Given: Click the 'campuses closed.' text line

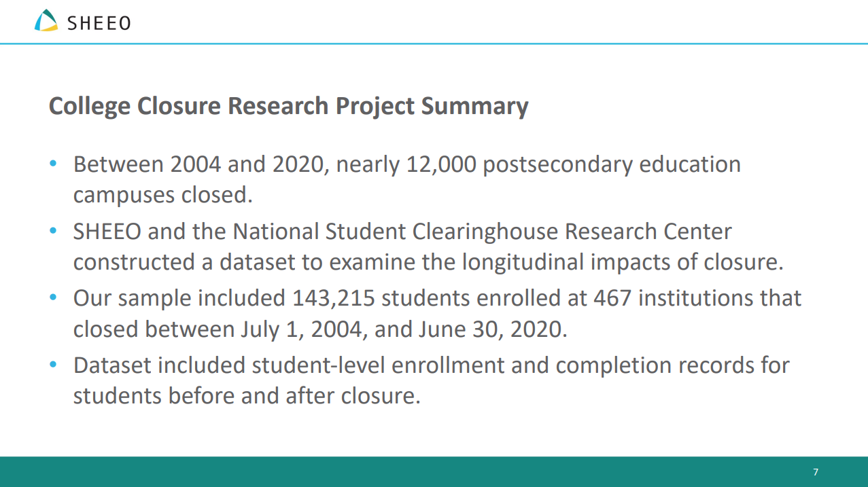Looking at the screenshot, I should click(163, 196).
